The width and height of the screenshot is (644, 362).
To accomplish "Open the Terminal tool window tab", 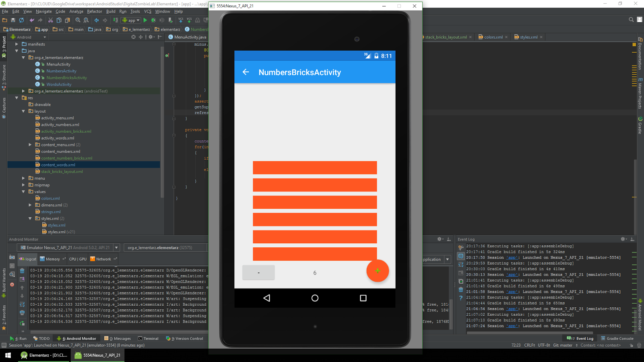I will pyautogui.click(x=148, y=338).
